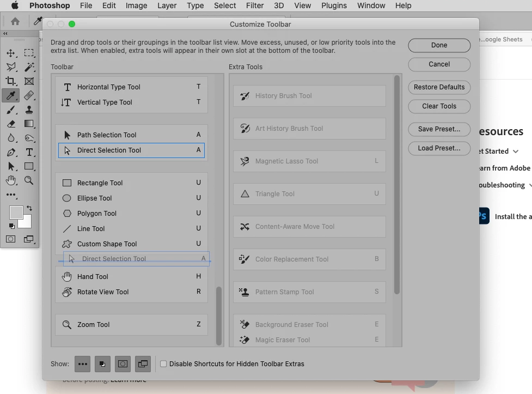The height and width of the screenshot is (394, 532).
Task: Confirm toolbar changes with Done
Action: point(439,45)
